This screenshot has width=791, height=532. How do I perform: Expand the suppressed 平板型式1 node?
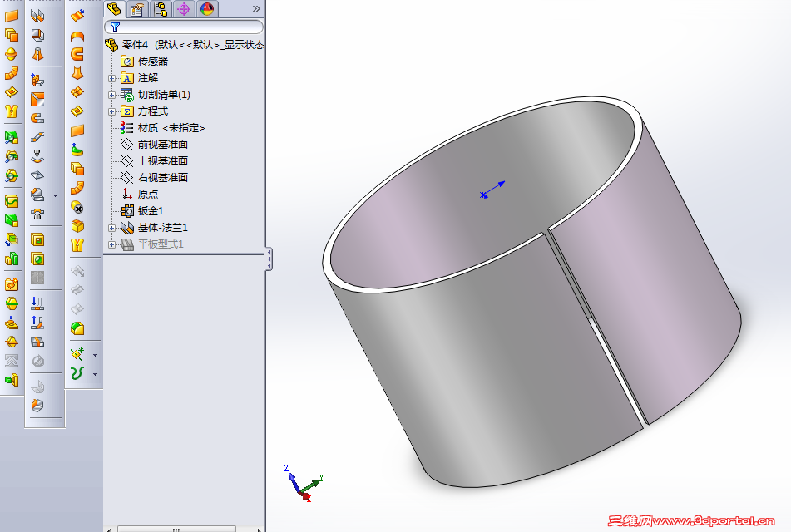click(112, 244)
